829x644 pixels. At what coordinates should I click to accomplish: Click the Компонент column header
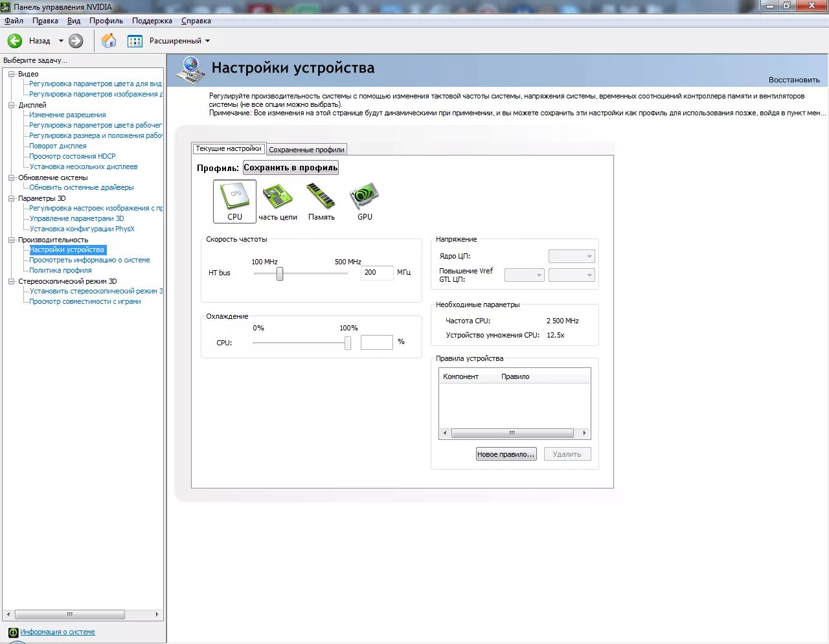(x=468, y=376)
